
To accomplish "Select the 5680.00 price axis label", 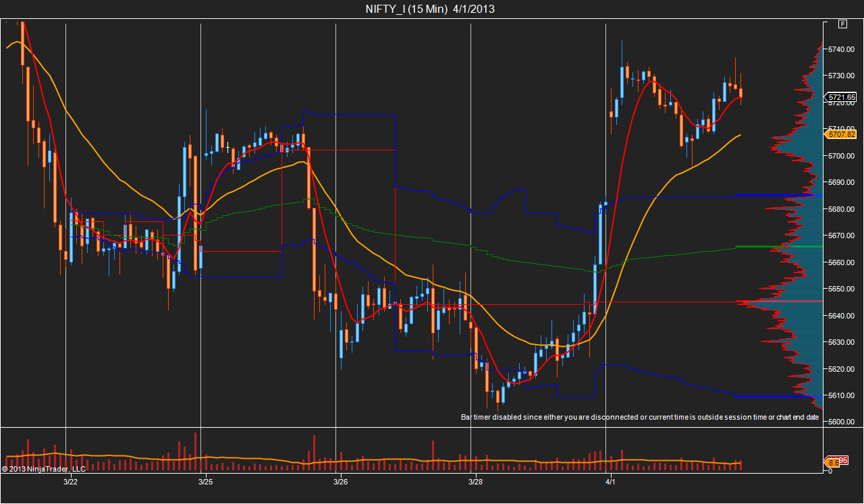I will pos(842,209).
